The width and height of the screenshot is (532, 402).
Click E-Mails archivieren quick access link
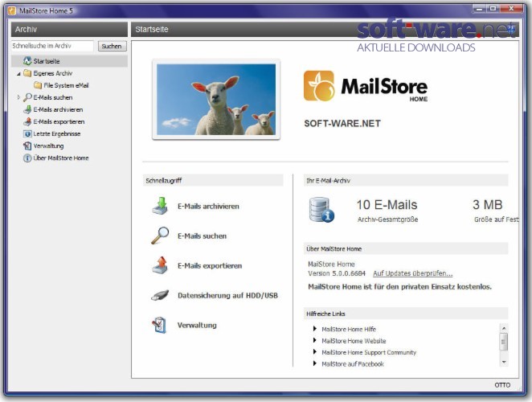[x=208, y=206]
